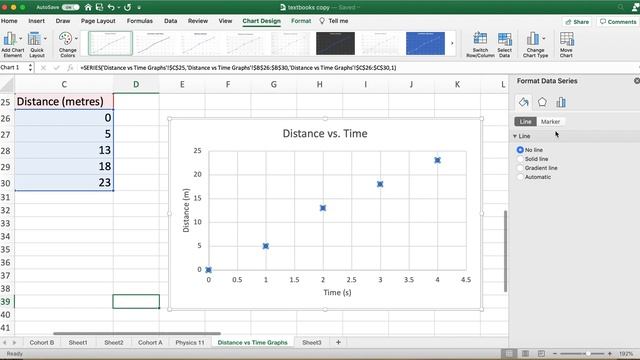Switch to Line section toggle

coord(525,122)
